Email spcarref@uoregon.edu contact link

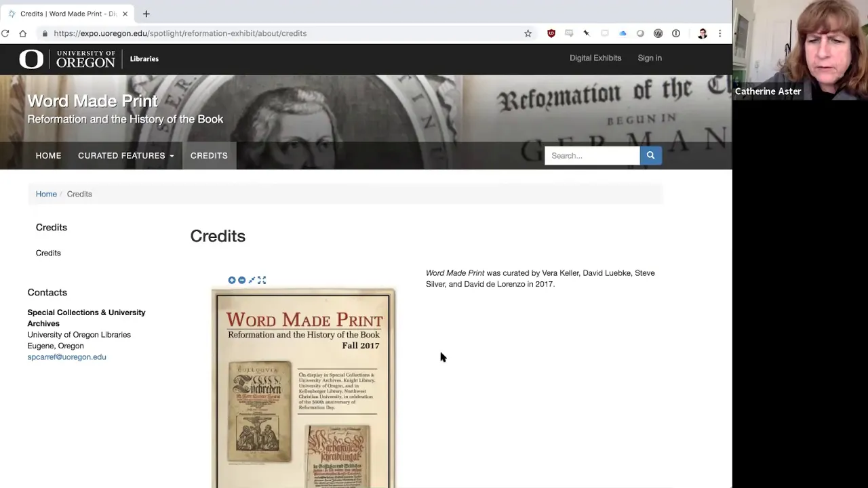tap(66, 357)
